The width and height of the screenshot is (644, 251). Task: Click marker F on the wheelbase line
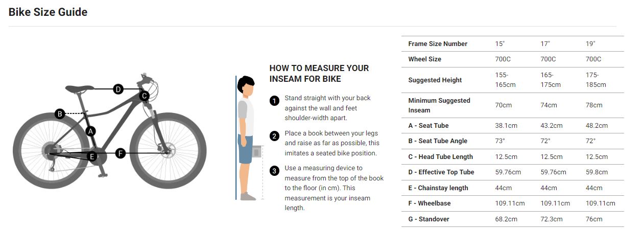(120, 153)
